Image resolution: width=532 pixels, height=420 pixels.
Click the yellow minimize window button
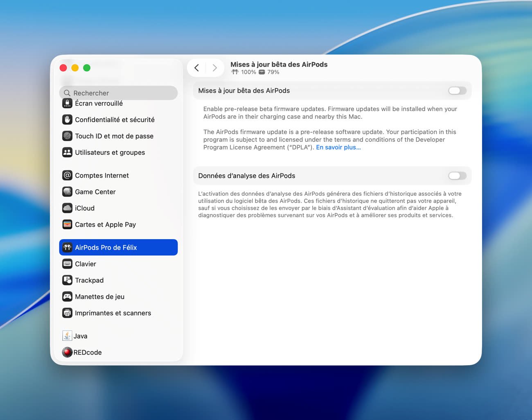pyautogui.click(x=75, y=68)
